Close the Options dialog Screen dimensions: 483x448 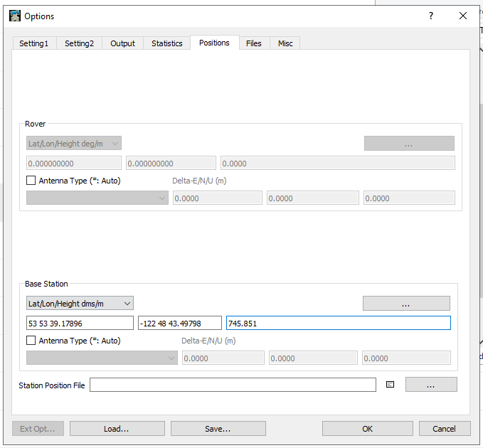463,16
